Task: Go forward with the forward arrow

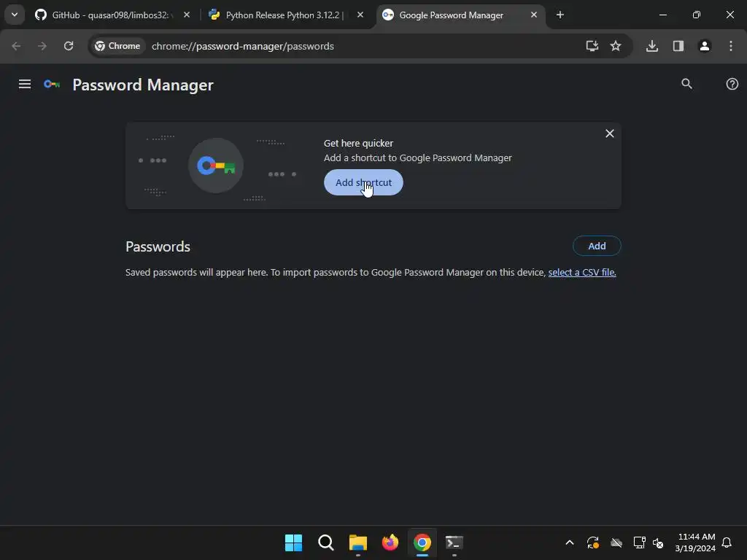Action: 42,46
